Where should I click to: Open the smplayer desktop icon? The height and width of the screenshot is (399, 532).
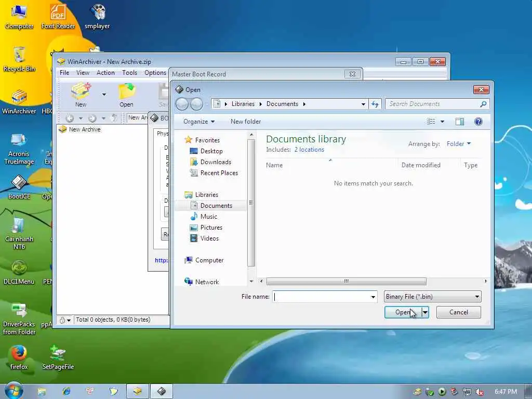coord(97,16)
